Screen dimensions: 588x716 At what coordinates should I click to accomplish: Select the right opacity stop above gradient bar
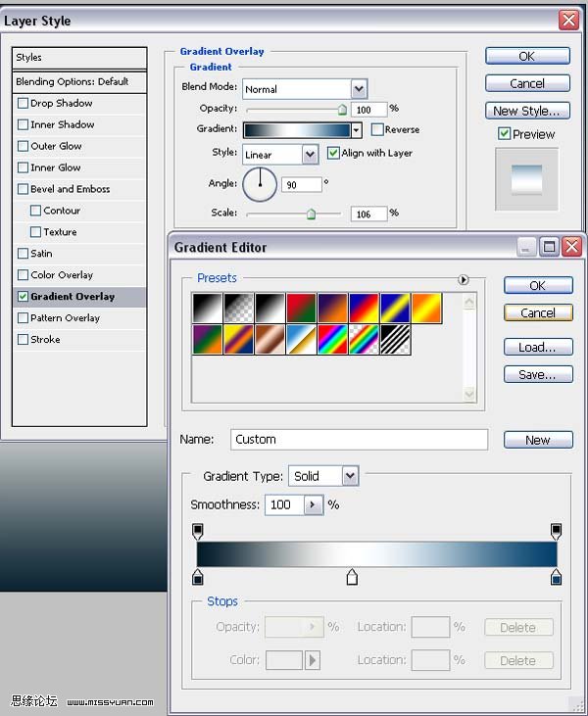556,531
